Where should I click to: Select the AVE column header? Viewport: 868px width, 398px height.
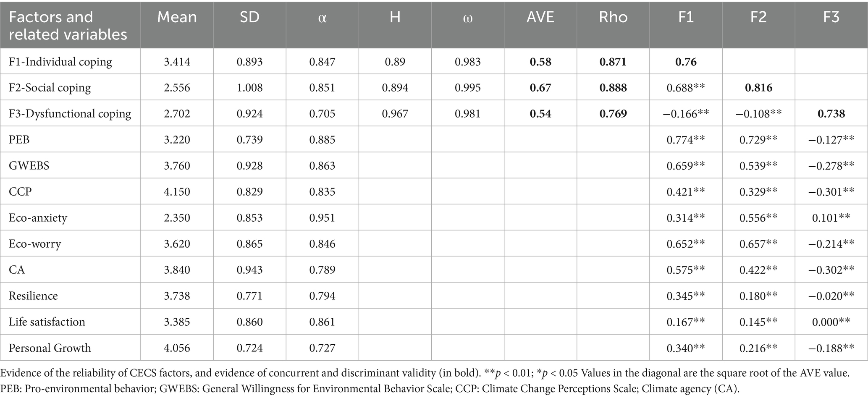(540, 17)
